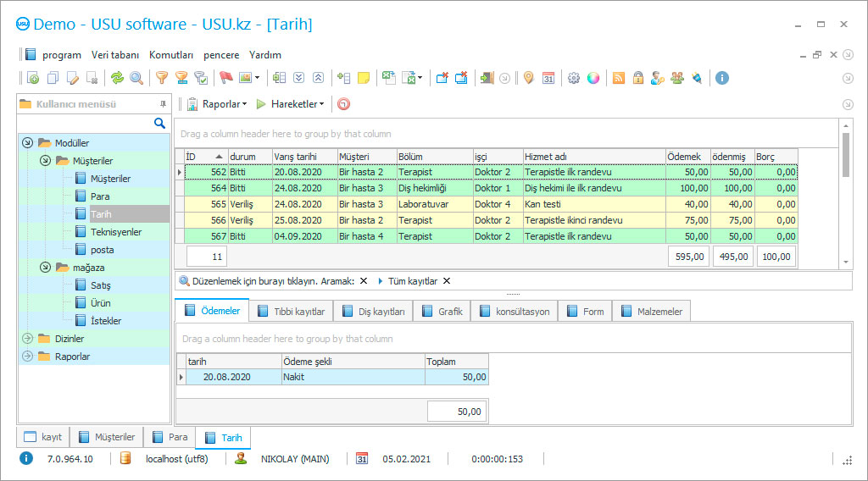Remove the Tüm kayıtlar filter tag
The width and height of the screenshot is (868, 481).
pyautogui.click(x=447, y=281)
